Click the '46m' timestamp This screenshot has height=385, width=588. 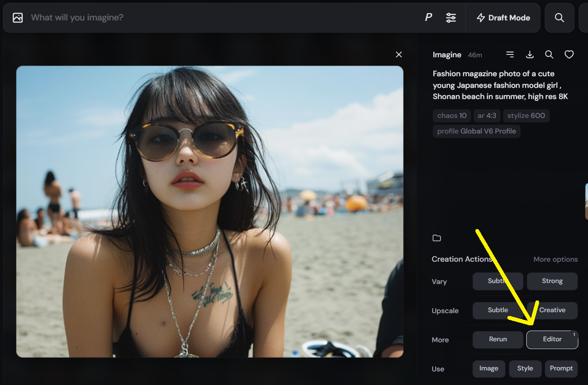click(475, 55)
